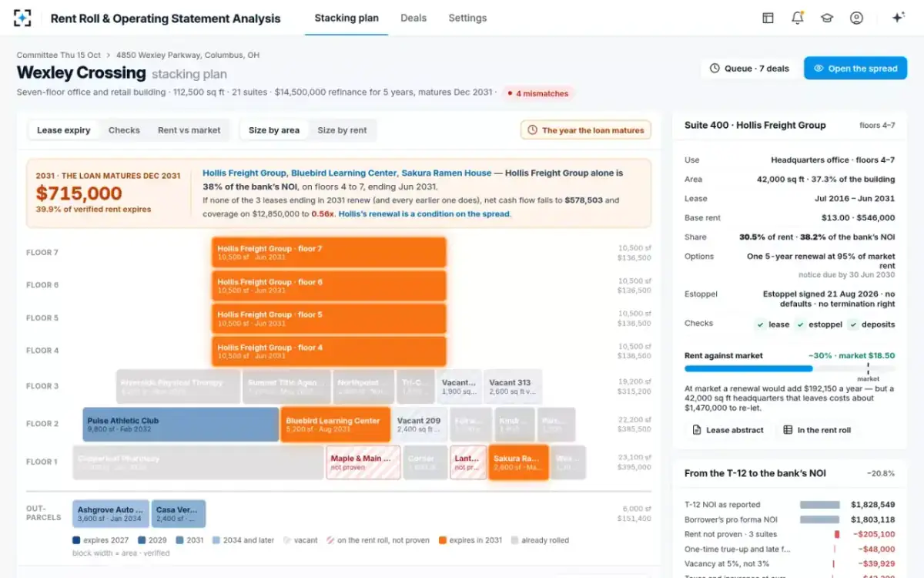Click Borrower's pro forma NOI row
Viewport: 924px width, 578px height.
(790, 519)
